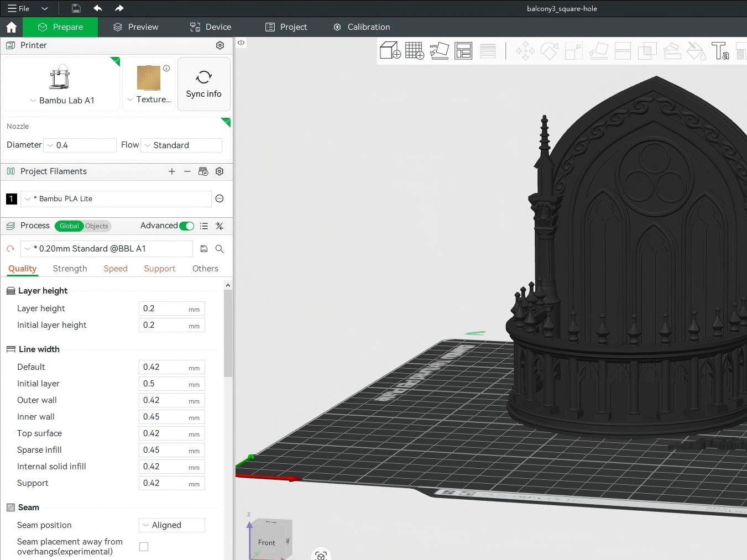Select the Text shape tool
This screenshot has height=560, width=747.
coord(720,51)
